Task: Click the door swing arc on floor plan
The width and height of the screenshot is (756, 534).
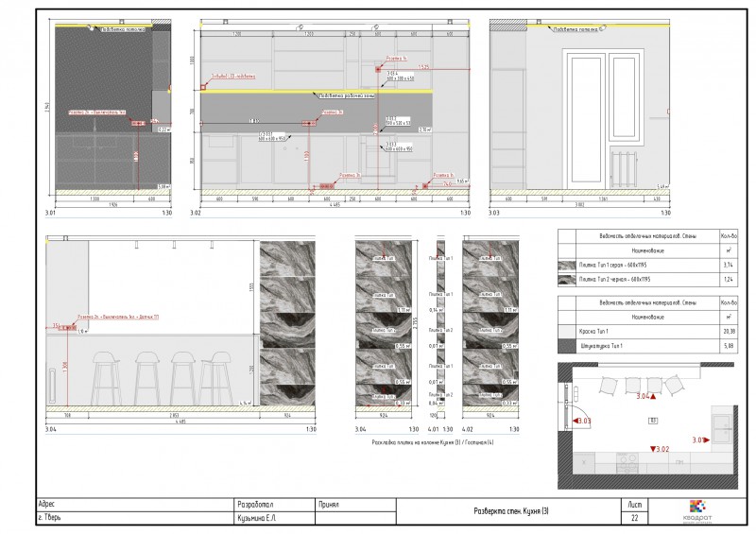Action: pyautogui.click(x=578, y=418)
